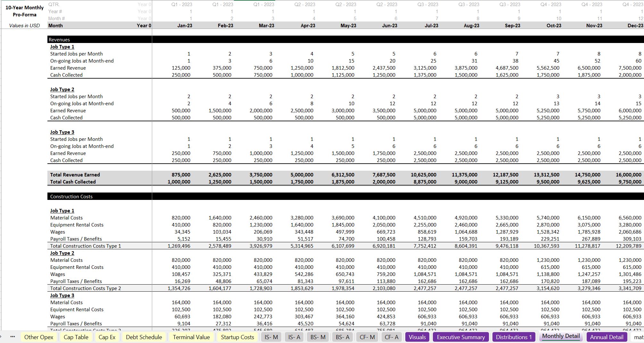Click the 10-Year Monthly Pro-Forma title

pyautogui.click(x=25, y=11)
